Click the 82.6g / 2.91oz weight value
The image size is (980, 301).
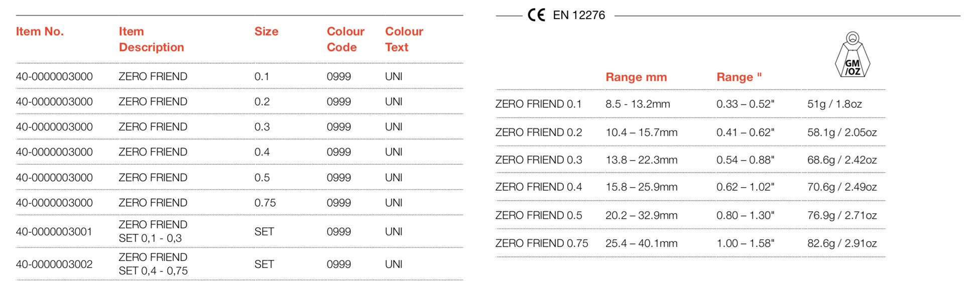coord(842,243)
